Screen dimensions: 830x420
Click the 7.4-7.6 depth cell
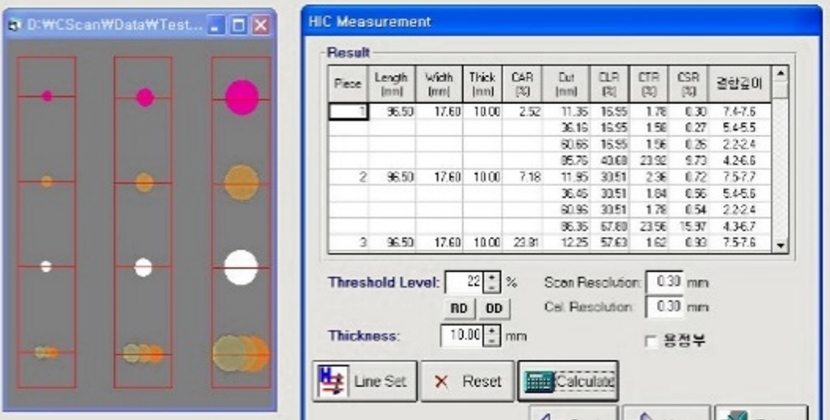point(739,112)
